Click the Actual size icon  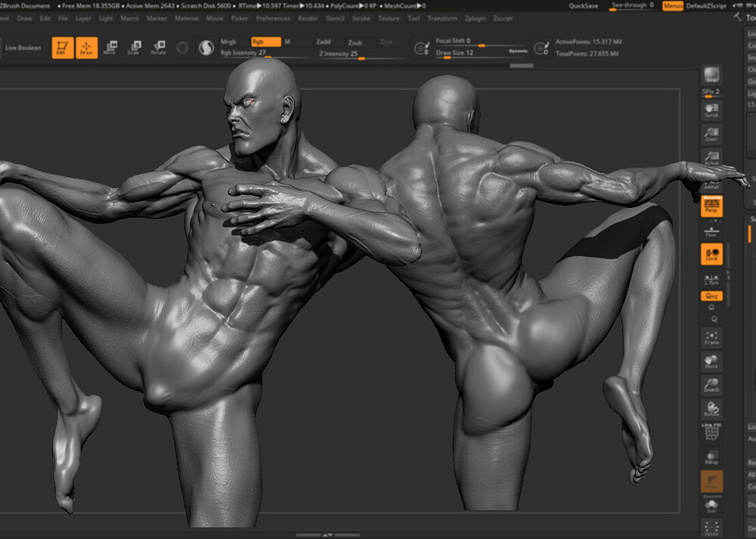click(711, 158)
